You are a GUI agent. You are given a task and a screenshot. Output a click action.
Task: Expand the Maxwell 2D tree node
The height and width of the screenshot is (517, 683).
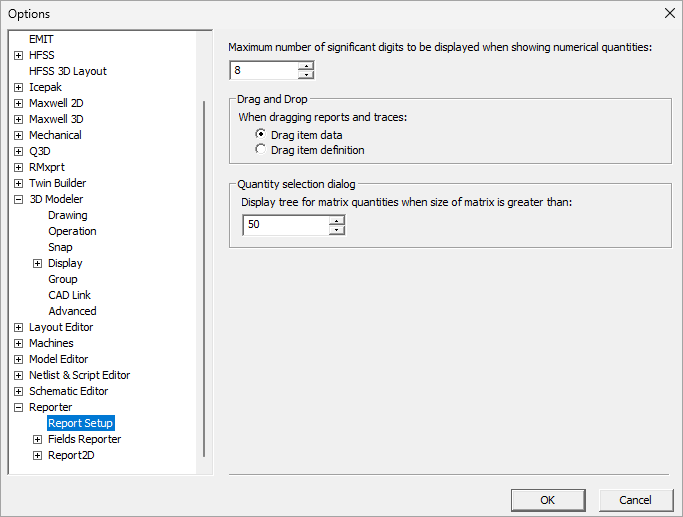pyautogui.click(x=18, y=103)
